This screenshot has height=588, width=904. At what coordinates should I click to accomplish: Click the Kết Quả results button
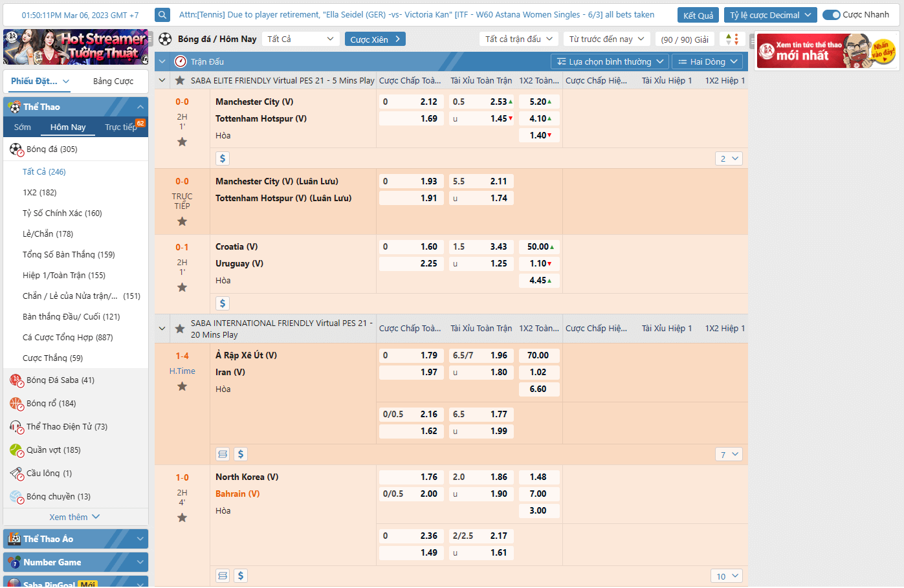click(698, 15)
